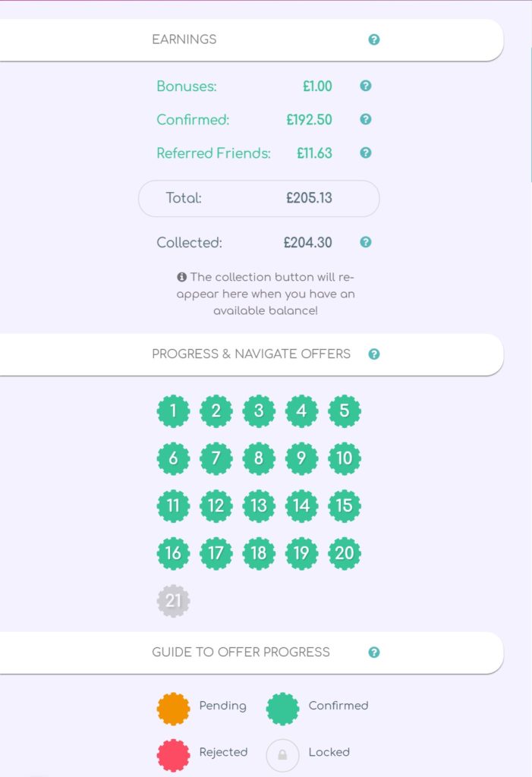The image size is (532, 777).
Task: Click the red Rejected status swatch
Action: point(173,755)
